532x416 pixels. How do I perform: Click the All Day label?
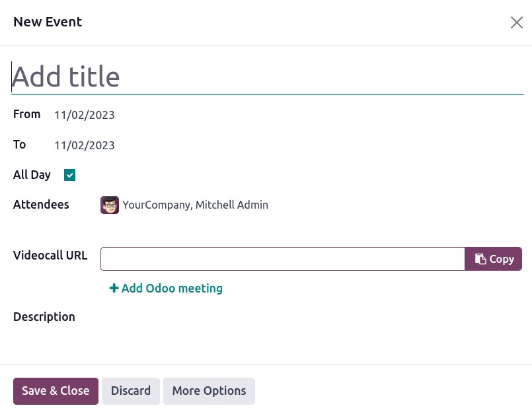32,174
